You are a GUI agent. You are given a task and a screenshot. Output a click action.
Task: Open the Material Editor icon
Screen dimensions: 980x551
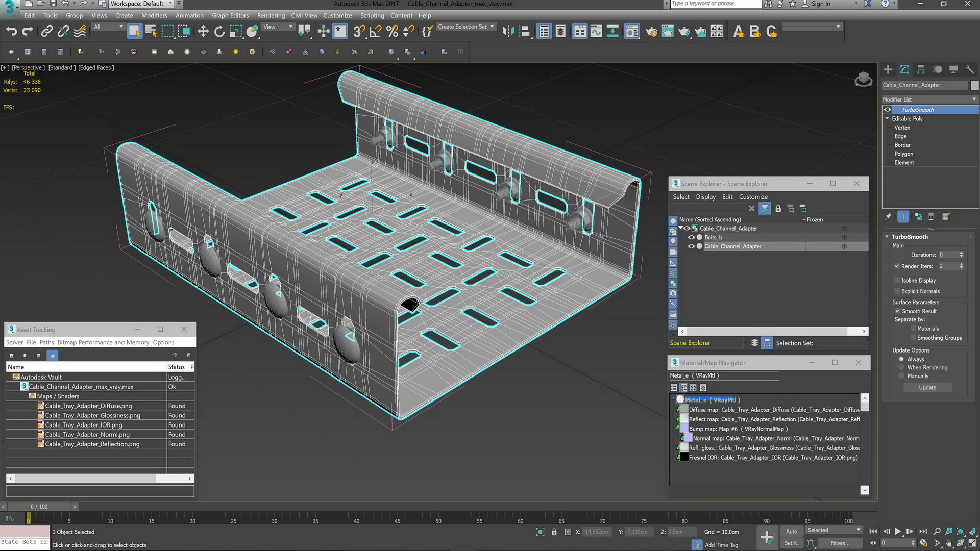(x=631, y=32)
